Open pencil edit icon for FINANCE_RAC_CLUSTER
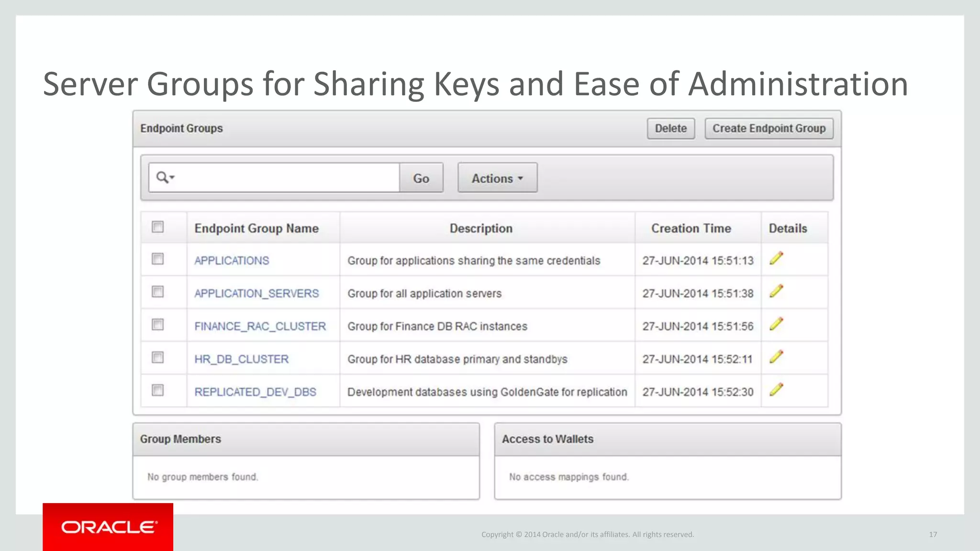This screenshot has width=980, height=551. pos(776,324)
